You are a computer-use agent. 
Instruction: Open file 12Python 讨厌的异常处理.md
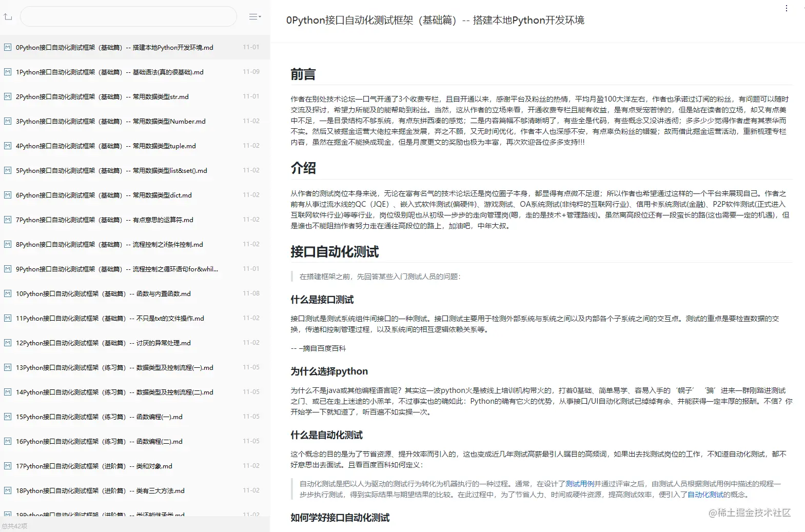[x=135, y=343]
